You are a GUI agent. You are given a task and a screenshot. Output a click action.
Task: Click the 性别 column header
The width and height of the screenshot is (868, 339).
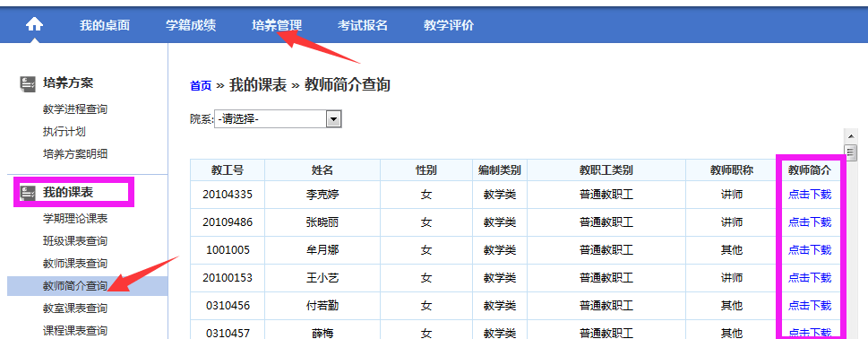coord(426,170)
